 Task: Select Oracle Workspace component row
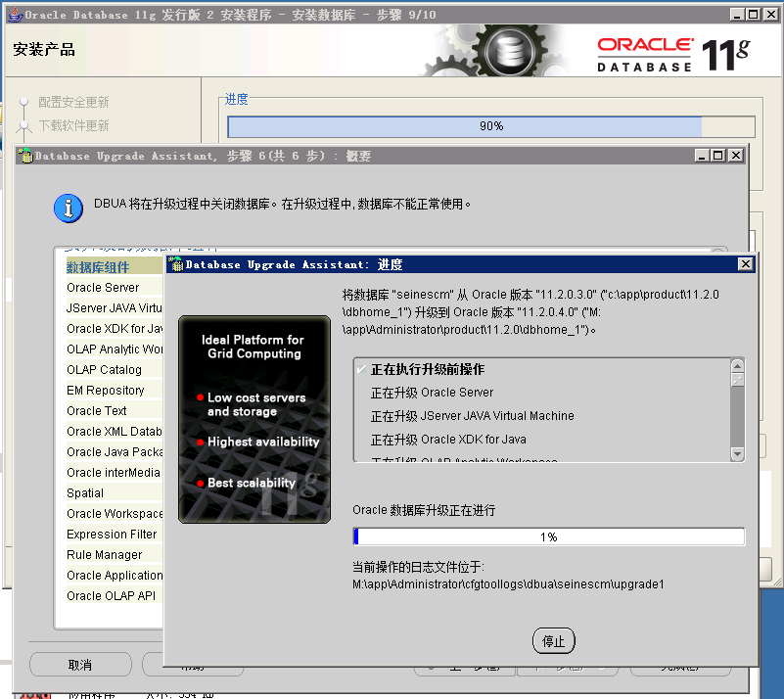point(114,514)
